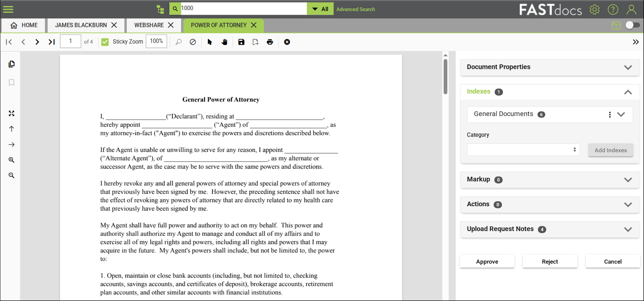Open the bookmarks sidebar icon
644x301 pixels.
tap(12, 83)
